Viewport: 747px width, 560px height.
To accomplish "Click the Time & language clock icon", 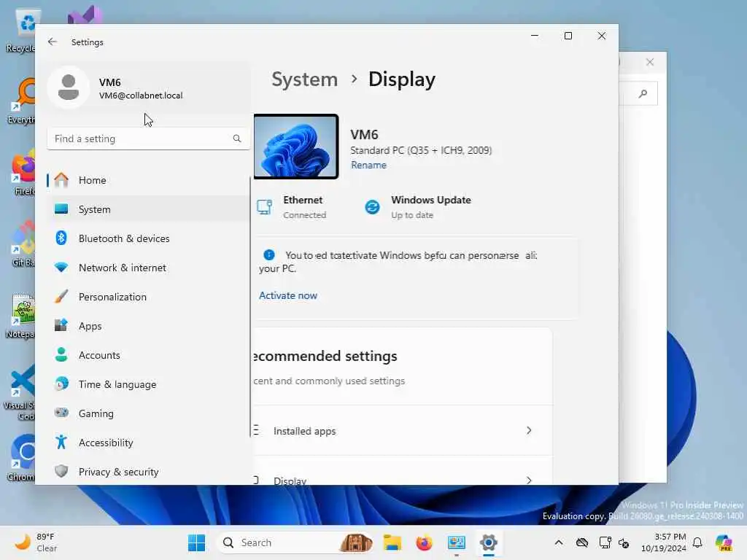I will pos(61,384).
